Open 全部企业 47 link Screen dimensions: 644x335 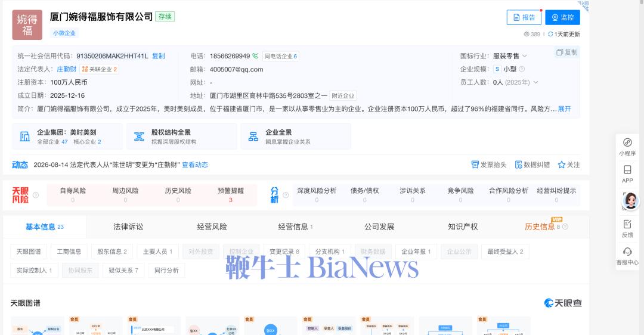[52, 142]
